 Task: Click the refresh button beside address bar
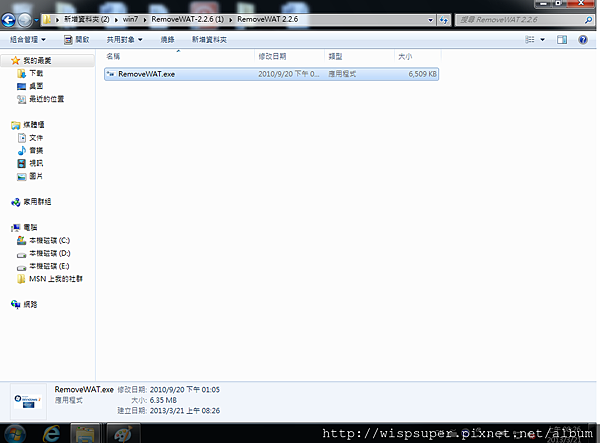coord(444,20)
